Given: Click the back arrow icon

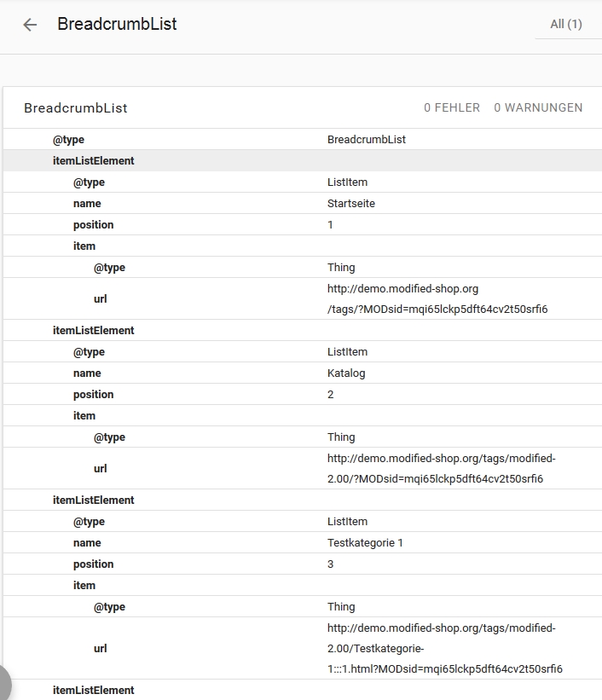Looking at the screenshot, I should pyautogui.click(x=30, y=25).
